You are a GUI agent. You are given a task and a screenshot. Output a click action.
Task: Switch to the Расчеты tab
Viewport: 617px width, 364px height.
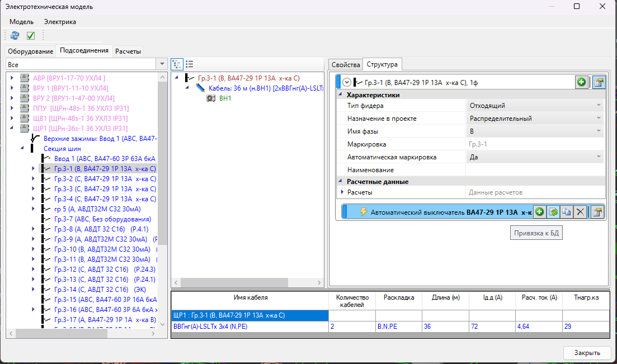[128, 51]
